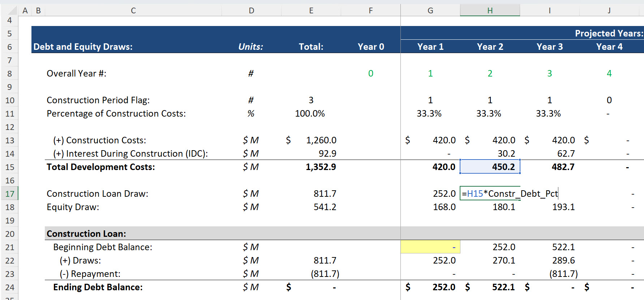Select the total construction costs value 1,260.0
Screen dimensions: 644x300
point(321,140)
